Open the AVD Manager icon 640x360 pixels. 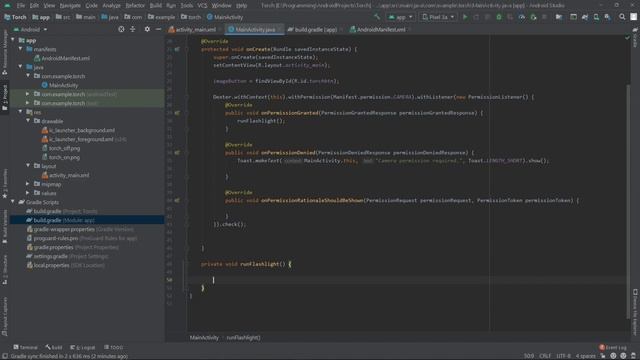[x=596, y=17]
